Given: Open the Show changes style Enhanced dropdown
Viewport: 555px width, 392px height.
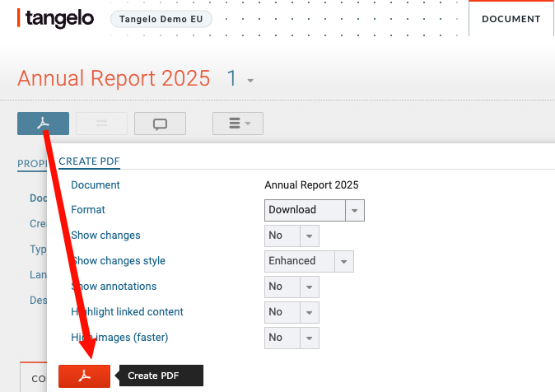Looking at the screenshot, I should (x=309, y=261).
